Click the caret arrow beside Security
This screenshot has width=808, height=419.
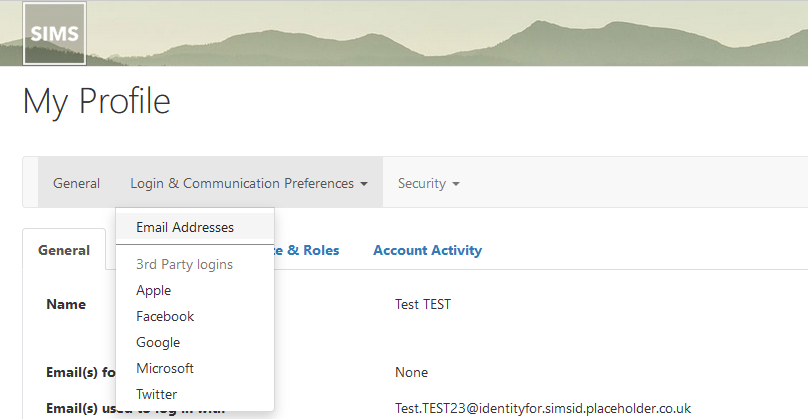click(456, 184)
